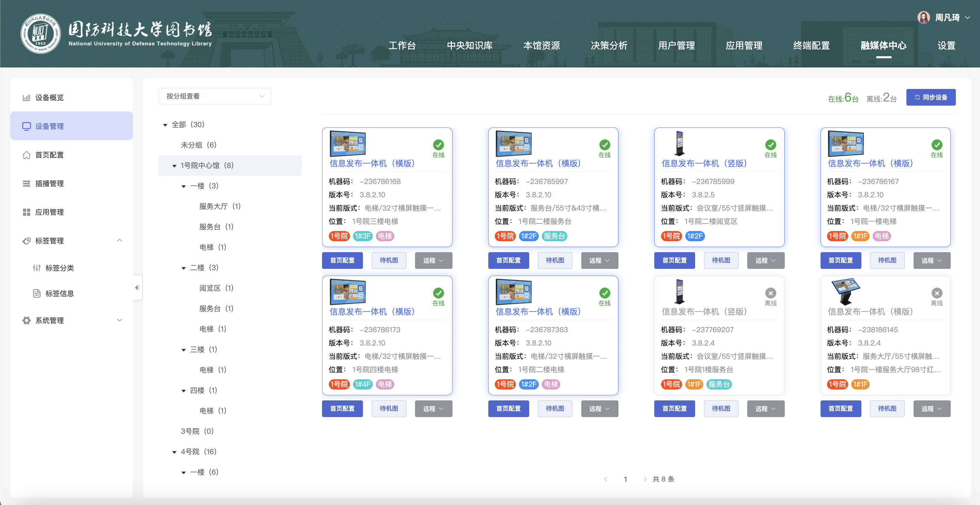Click the 设备概览 bar chart icon
Screen dimensions: 980x505
click(x=26, y=98)
